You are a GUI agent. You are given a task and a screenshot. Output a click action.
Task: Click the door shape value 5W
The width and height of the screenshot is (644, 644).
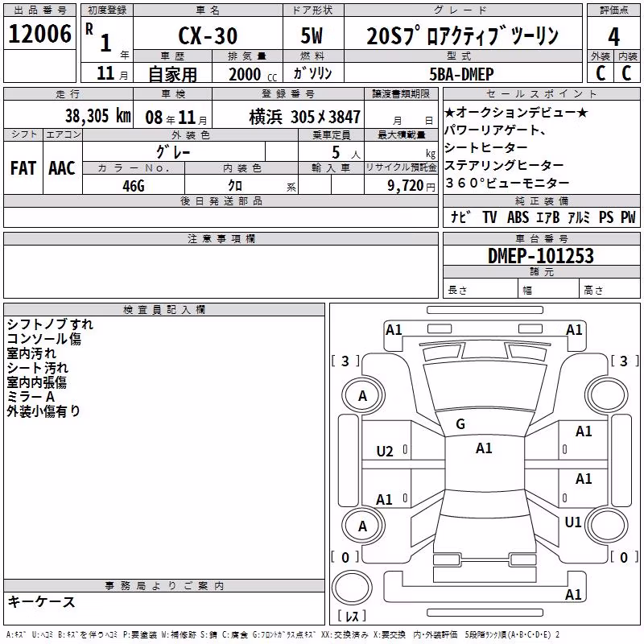tap(312, 35)
